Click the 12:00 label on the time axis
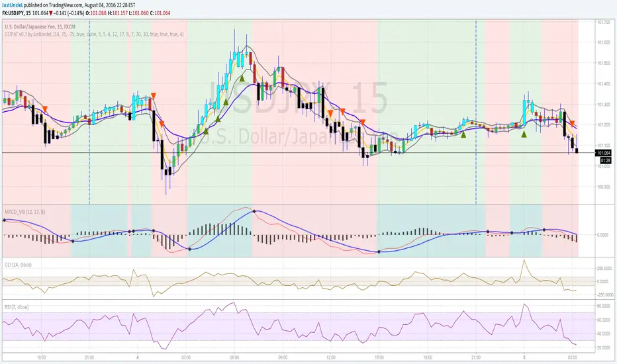Image resolution: width=617 pixels, height=364 pixels. tap(331, 357)
